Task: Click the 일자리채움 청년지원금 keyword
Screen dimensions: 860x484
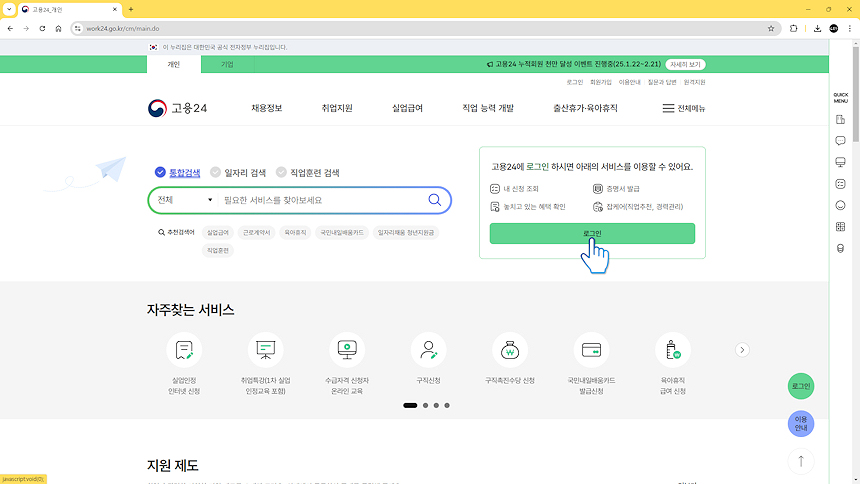Action: point(406,233)
